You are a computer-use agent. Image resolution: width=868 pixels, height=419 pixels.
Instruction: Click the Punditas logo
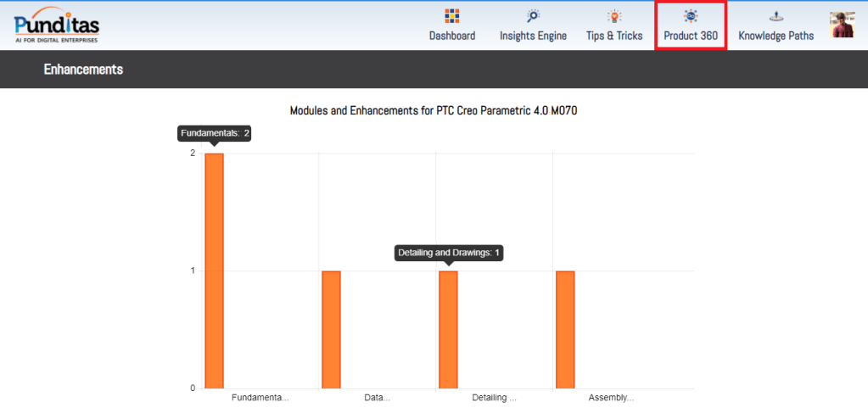pyautogui.click(x=57, y=25)
